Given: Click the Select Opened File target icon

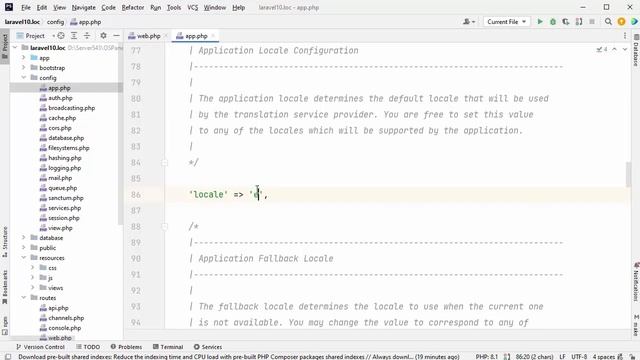Looking at the screenshot, I should pos(61,36).
